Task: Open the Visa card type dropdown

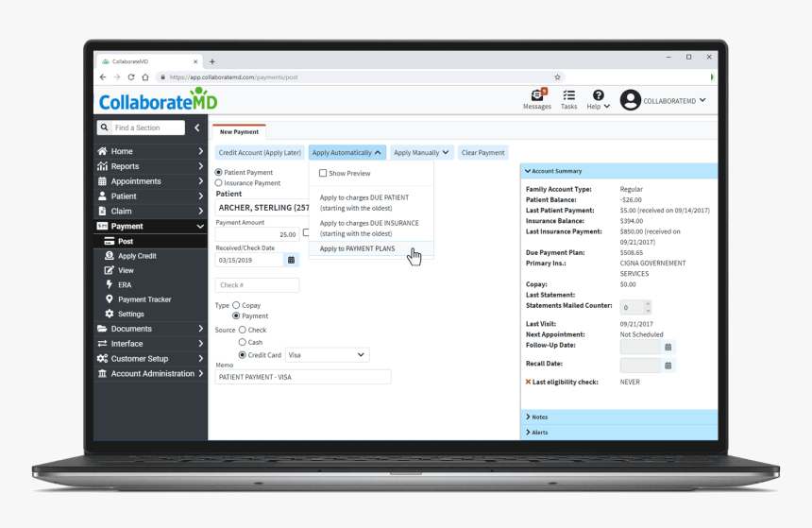Action: (x=328, y=355)
